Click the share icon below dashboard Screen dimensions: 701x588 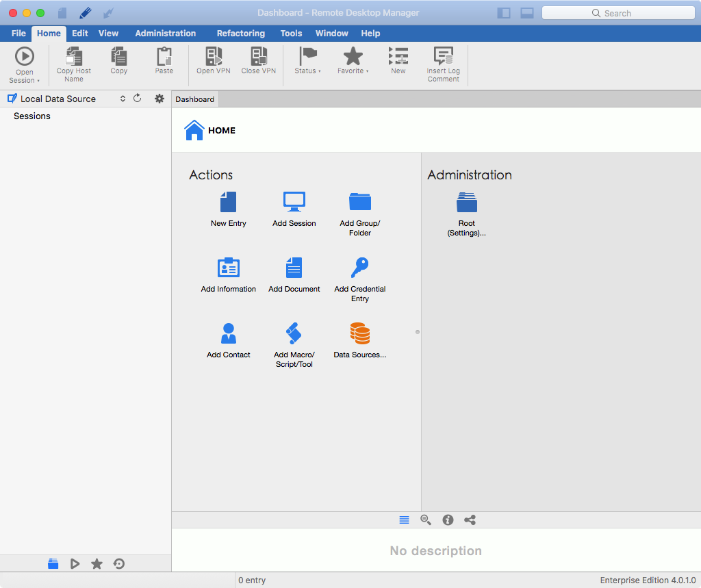tap(470, 520)
